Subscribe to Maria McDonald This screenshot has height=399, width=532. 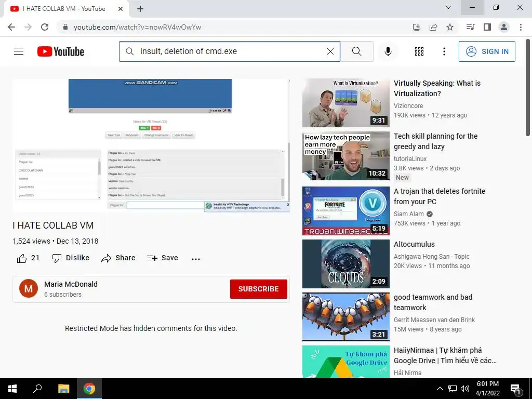coord(259,289)
